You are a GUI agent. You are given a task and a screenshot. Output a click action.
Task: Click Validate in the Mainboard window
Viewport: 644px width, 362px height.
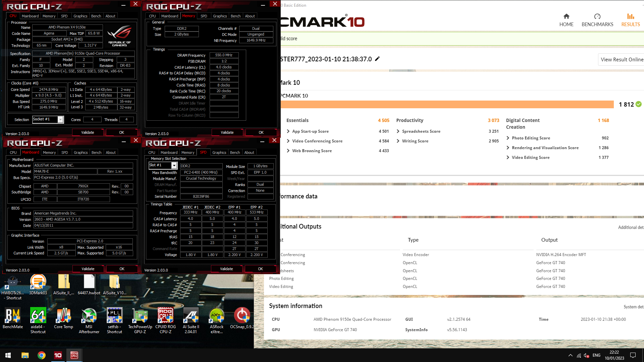coord(88,269)
